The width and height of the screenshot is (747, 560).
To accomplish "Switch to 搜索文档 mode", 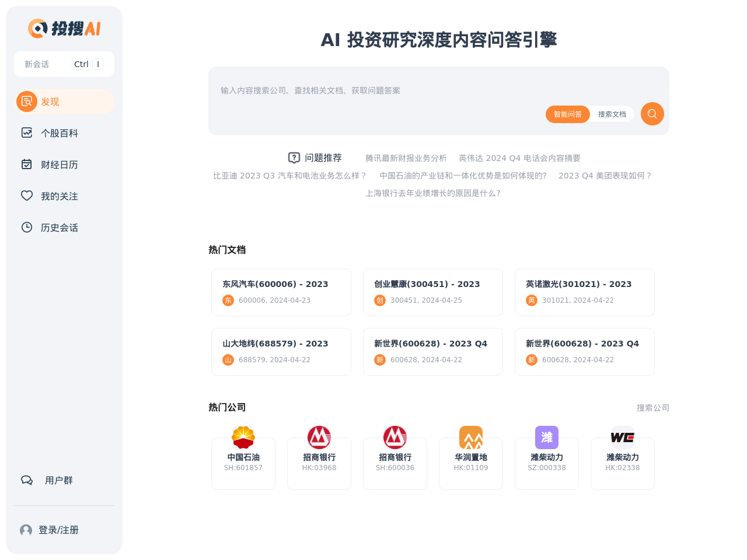I will click(612, 114).
